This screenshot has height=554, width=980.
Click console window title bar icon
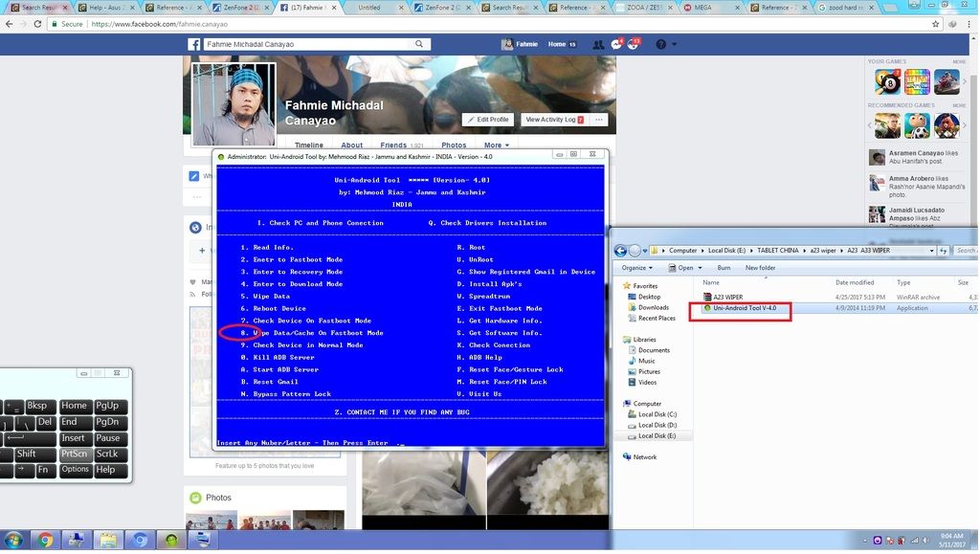[x=221, y=157]
